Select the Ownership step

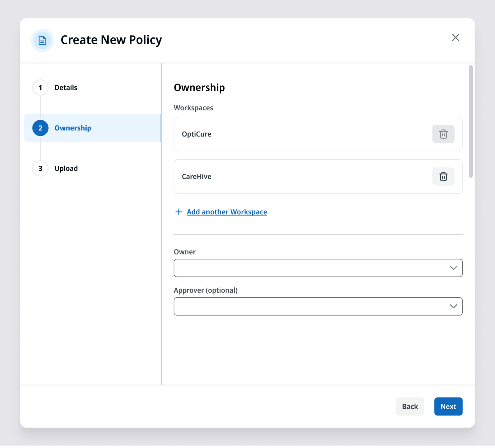tap(73, 128)
